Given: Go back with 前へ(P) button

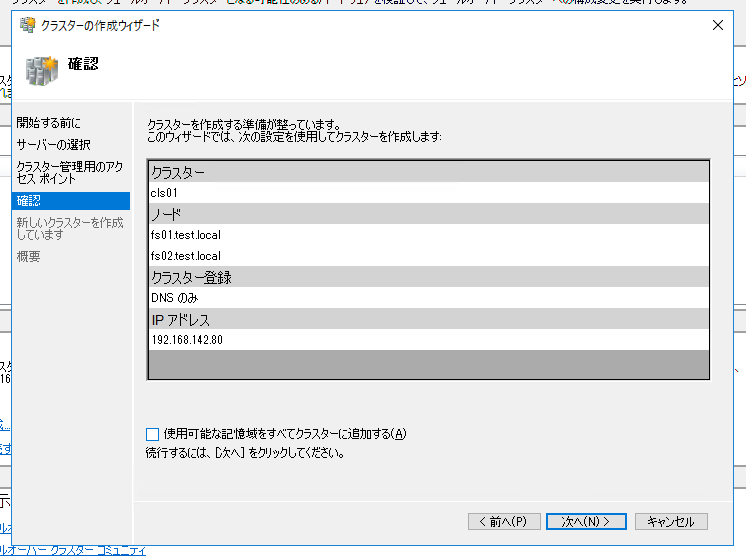Looking at the screenshot, I should pyautogui.click(x=504, y=521).
